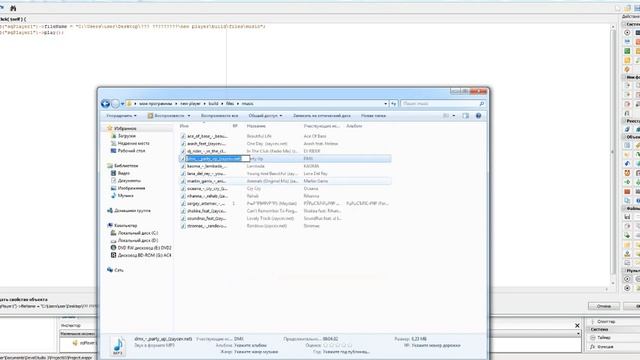Click Укажите альбом in the details pane
The width and height of the screenshot is (640, 360).
tap(250, 345)
